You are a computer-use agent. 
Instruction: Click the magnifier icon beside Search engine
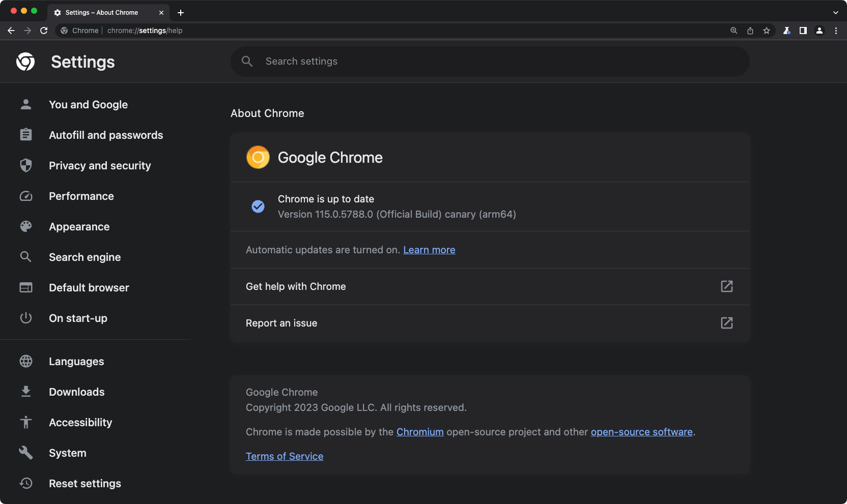coord(26,257)
